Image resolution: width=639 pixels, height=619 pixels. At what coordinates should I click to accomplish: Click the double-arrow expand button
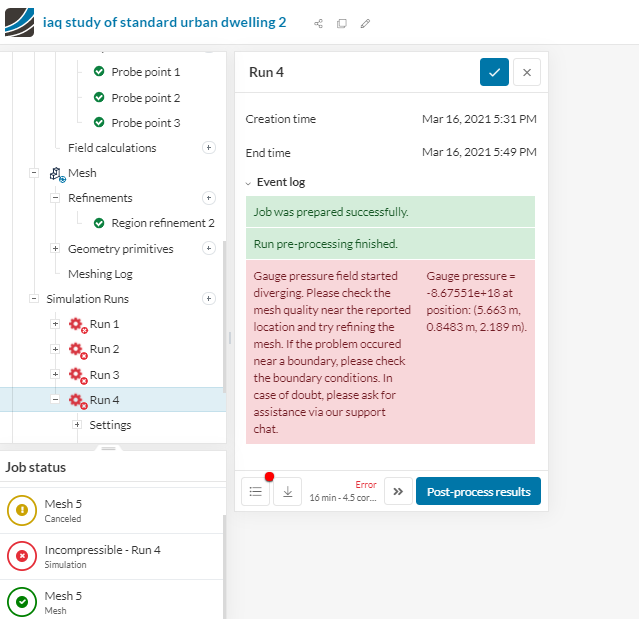(398, 491)
